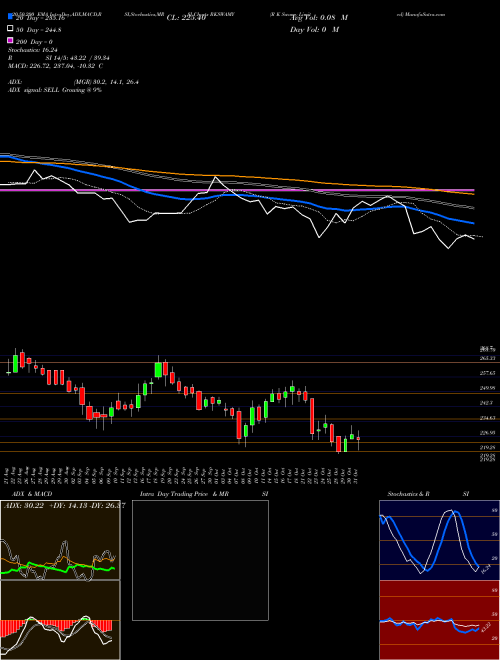500x660 pixels.
Task: Click the 'Stochastics: 16.24' reading
Action: pos(32,50)
